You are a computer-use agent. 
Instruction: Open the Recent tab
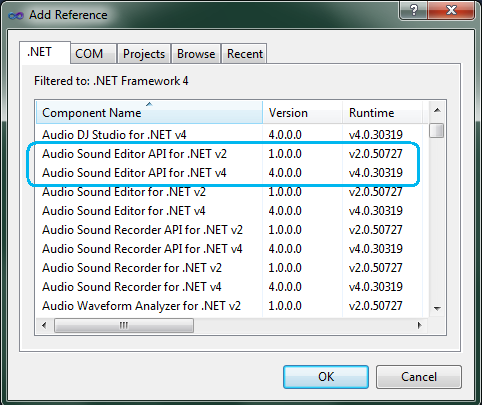[244, 53]
